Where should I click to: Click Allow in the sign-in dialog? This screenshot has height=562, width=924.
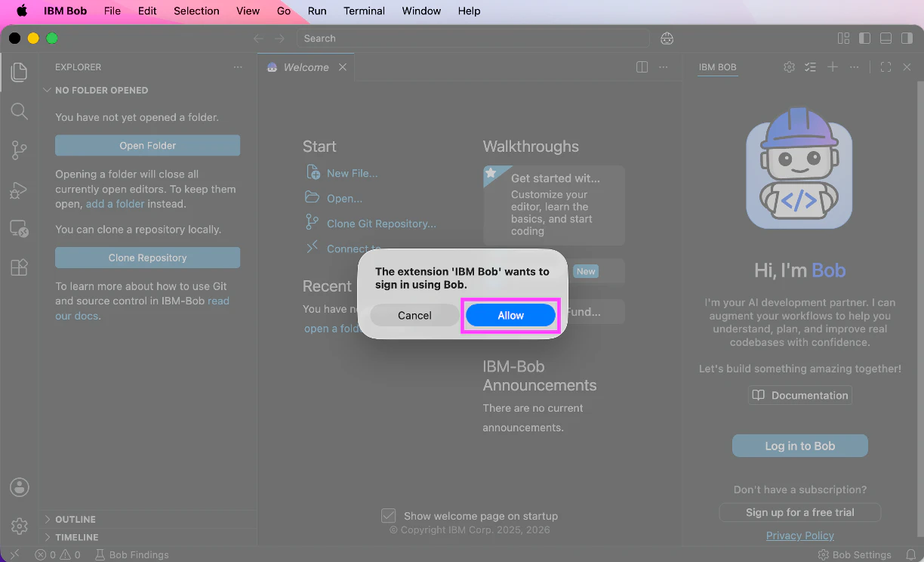click(510, 315)
